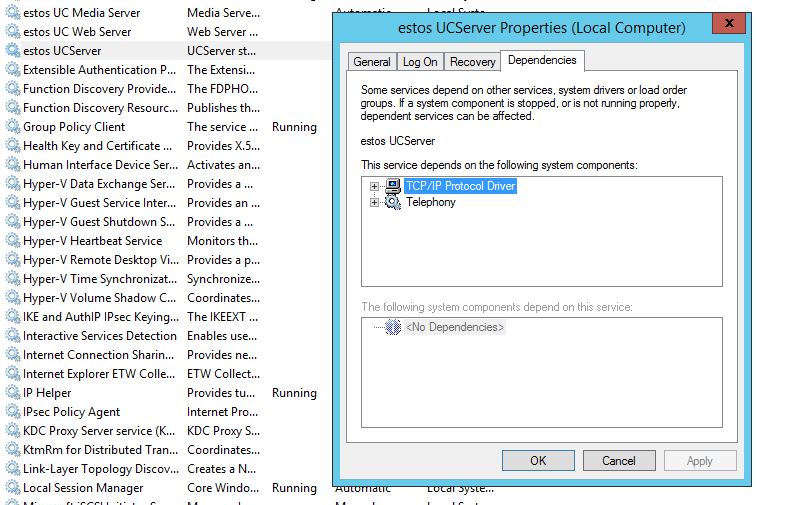Image resolution: width=785 pixels, height=505 pixels.
Task: Click the TCP/IP Protocol Driver dependency icon
Action: pyautogui.click(x=393, y=186)
